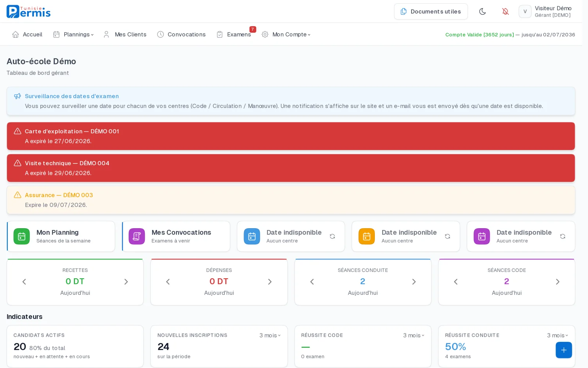Click warning icon on Assurance alert
This screenshot has width=588, height=368.
[x=17, y=195]
